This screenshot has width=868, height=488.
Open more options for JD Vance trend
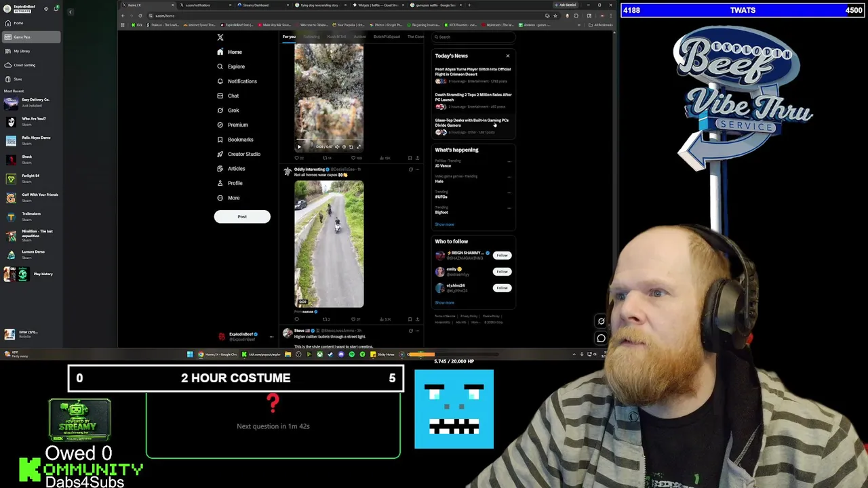coord(509,161)
